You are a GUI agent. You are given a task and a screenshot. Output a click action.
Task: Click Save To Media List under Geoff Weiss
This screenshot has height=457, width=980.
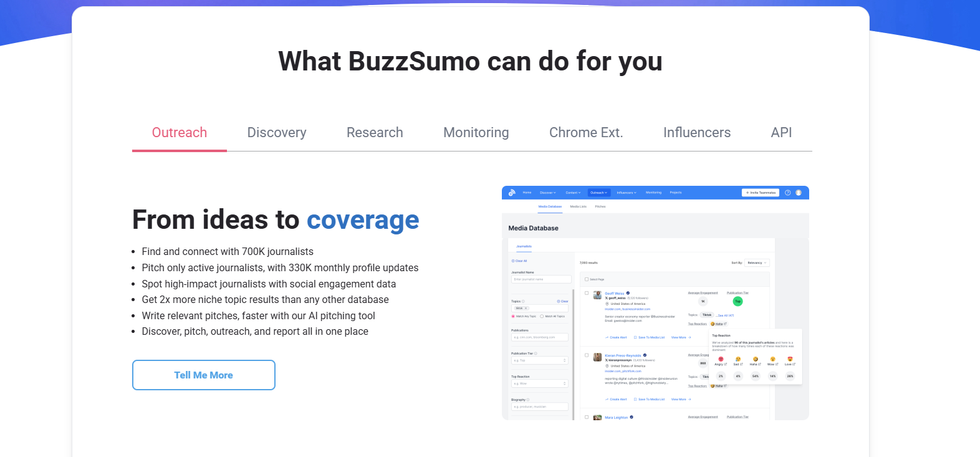(x=649, y=337)
